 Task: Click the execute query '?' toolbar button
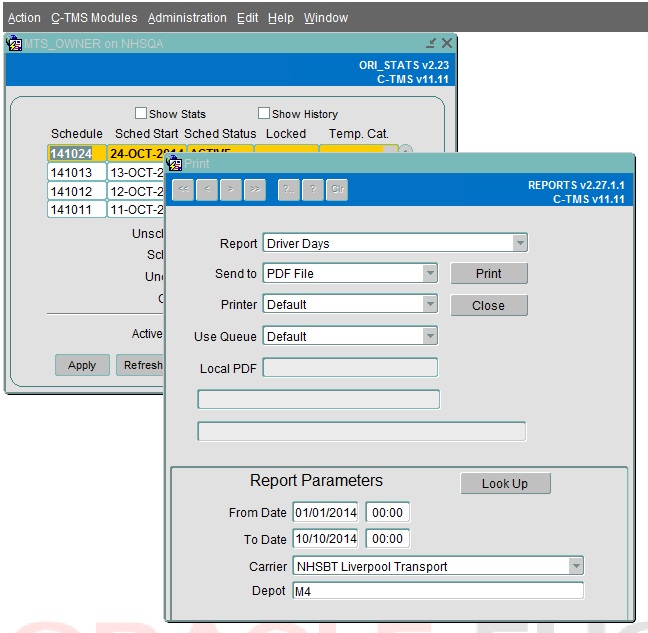[313, 190]
